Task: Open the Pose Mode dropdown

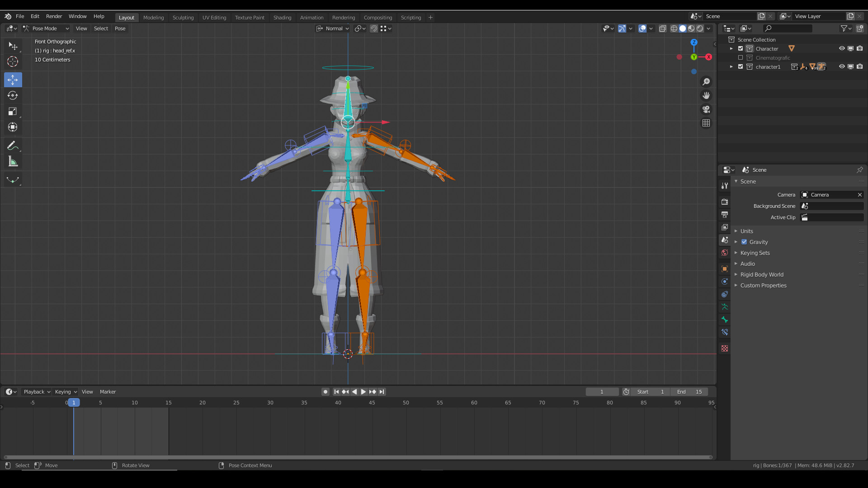Action: pyautogui.click(x=46, y=28)
